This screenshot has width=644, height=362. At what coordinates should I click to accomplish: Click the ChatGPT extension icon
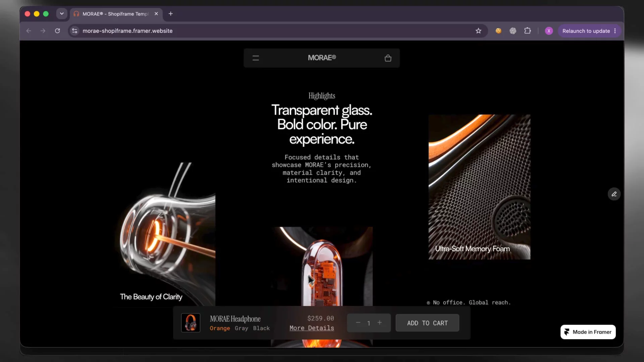513,31
